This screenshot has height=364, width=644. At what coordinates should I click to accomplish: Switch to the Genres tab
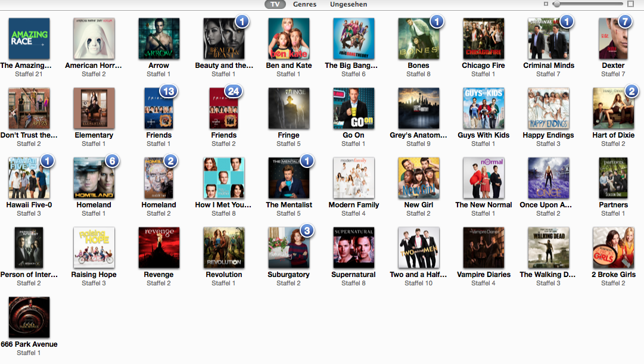coord(304,5)
